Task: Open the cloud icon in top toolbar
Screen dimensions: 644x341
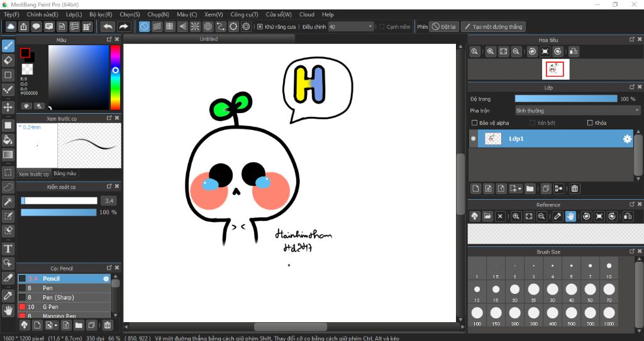Action: click(x=11, y=26)
